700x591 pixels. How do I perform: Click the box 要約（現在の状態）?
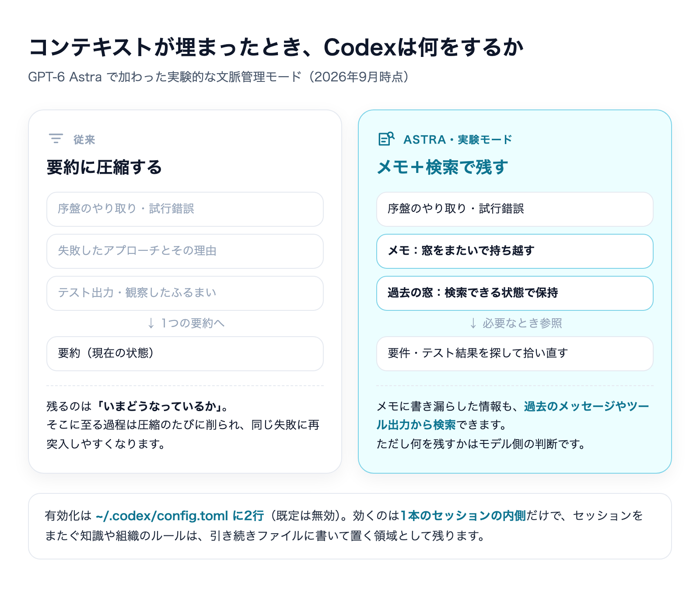click(x=185, y=354)
